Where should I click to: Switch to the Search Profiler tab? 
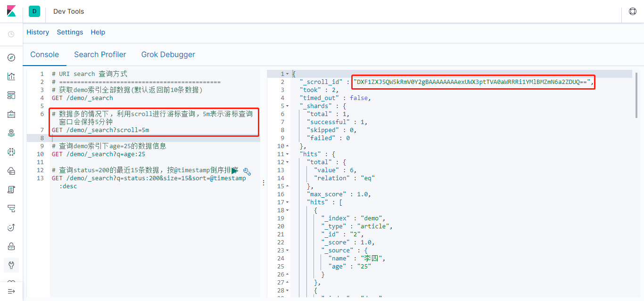point(100,54)
